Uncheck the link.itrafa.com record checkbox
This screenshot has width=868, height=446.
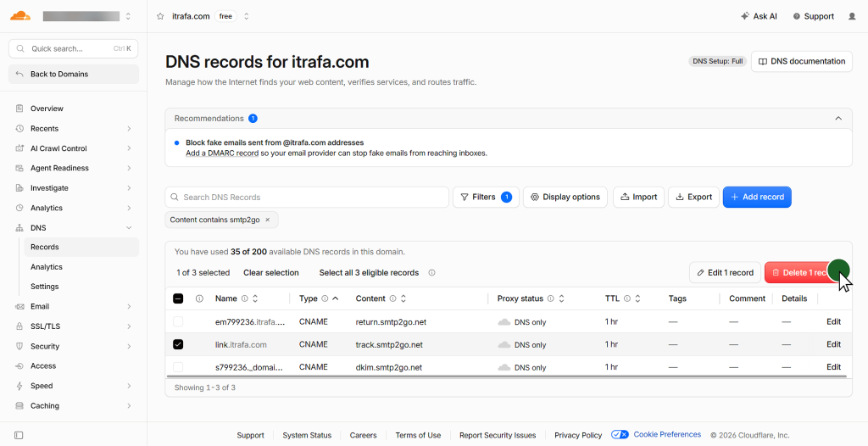tap(178, 344)
